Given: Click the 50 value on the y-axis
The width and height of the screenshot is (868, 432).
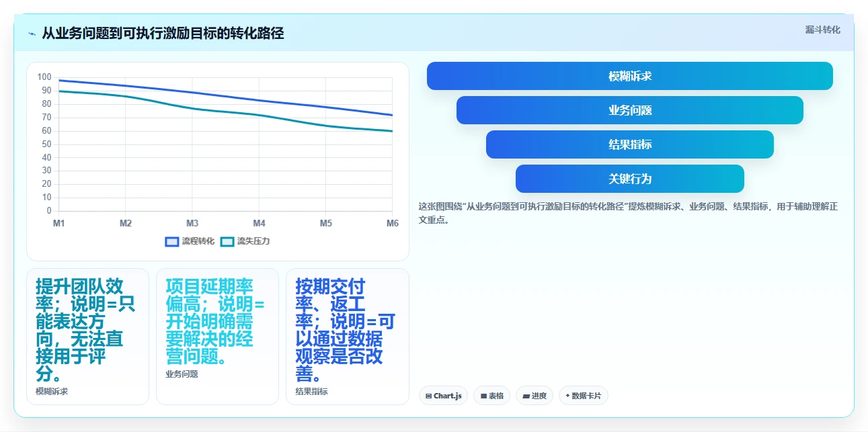Looking at the screenshot, I should pyautogui.click(x=46, y=144).
